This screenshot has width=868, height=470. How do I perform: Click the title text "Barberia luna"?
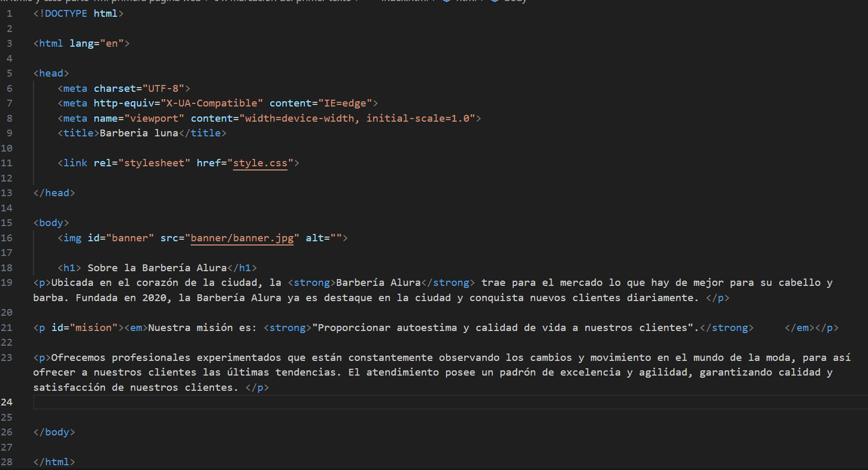[x=139, y=133]
